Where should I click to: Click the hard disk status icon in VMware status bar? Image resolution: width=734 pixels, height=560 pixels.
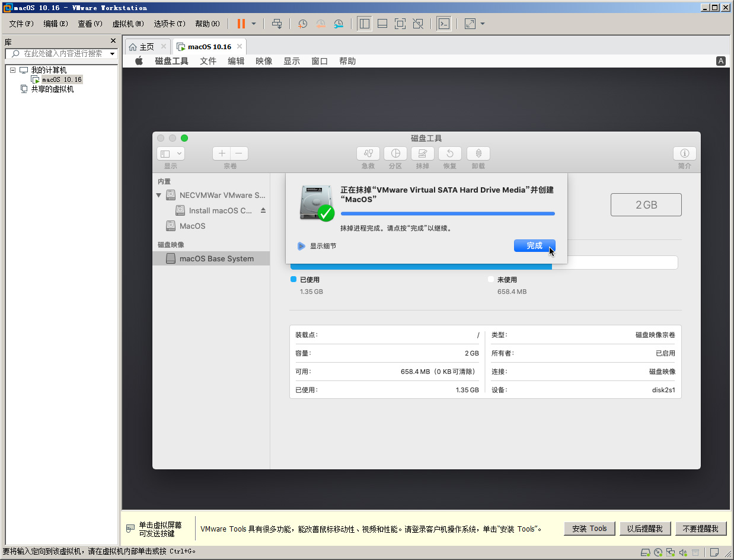[645, 552]
